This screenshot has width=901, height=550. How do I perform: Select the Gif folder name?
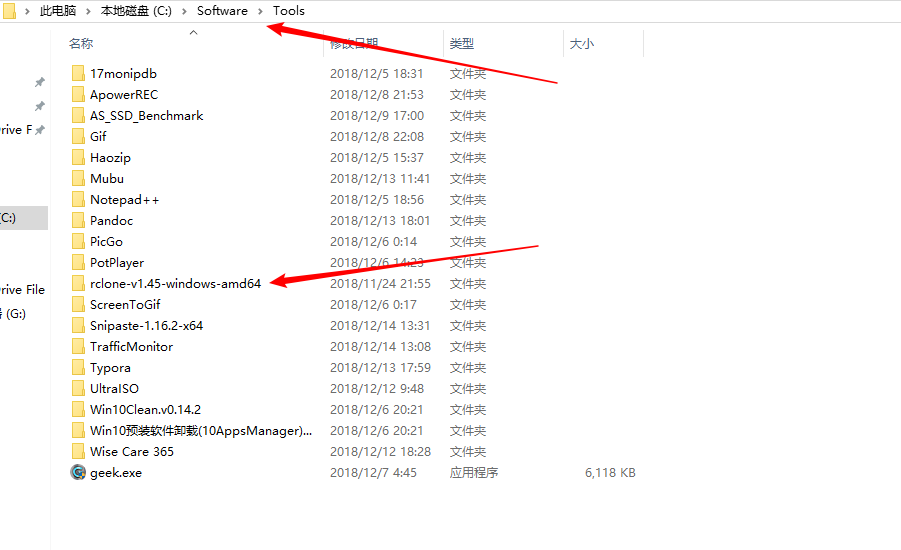tap(98, 137)
